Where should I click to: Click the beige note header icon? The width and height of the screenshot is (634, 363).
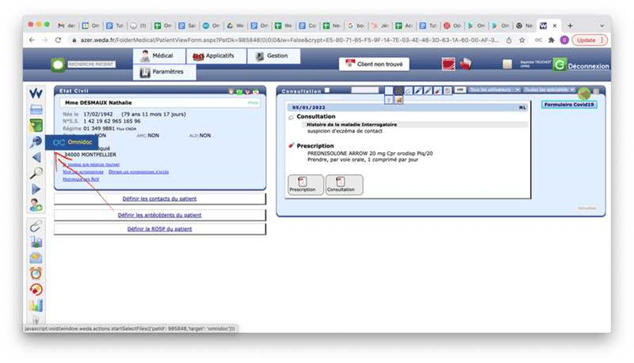pos(507,64)
